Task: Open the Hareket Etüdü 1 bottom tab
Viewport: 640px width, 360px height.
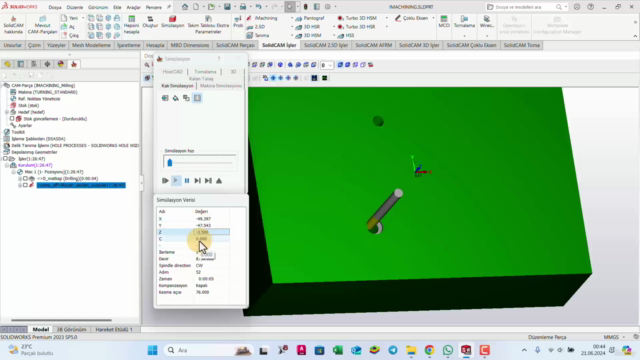Action: click(x=114, y=329)
